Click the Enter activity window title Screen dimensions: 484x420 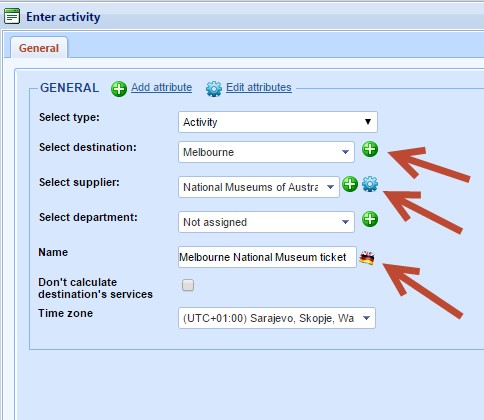(63, 17)
